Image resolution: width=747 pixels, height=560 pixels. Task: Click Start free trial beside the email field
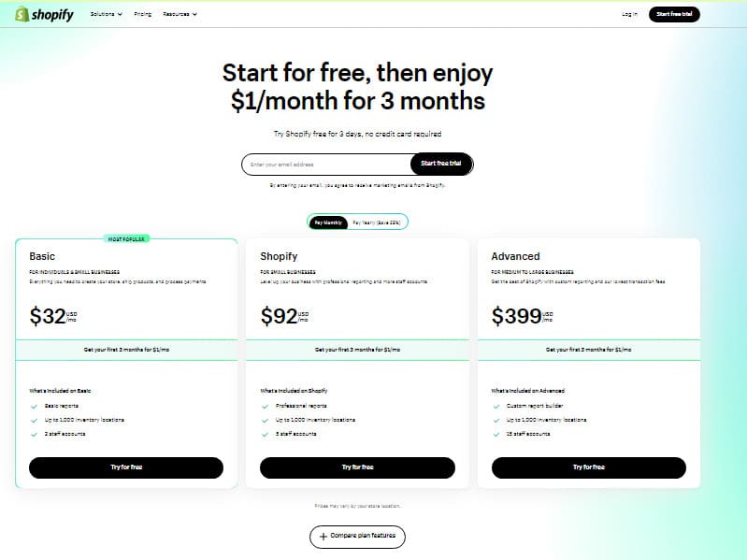pos(441,164)
